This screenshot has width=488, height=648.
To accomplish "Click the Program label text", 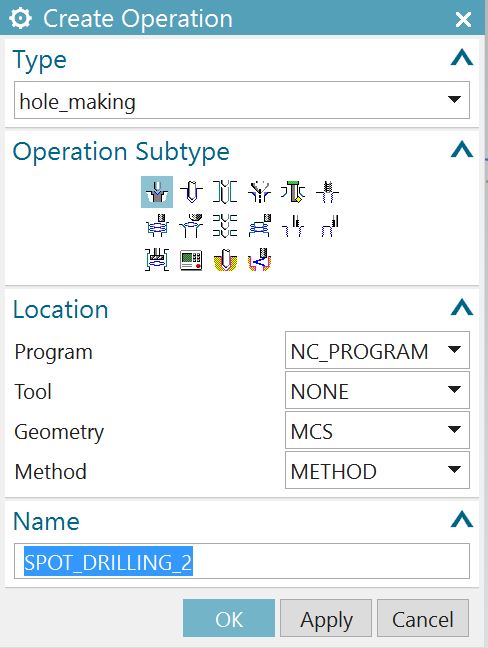I will click(x=53, y=353).
